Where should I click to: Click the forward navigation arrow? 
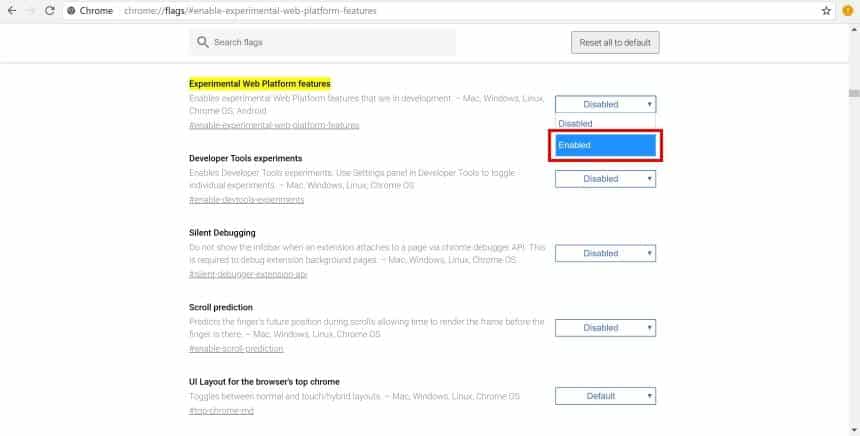[31, 10]
